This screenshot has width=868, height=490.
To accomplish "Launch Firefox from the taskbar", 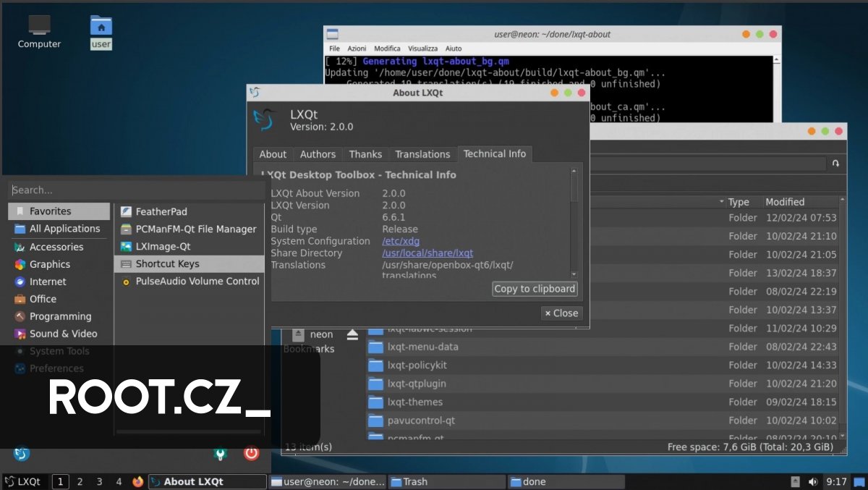I will pyautogui.click(x=137, y=480).
